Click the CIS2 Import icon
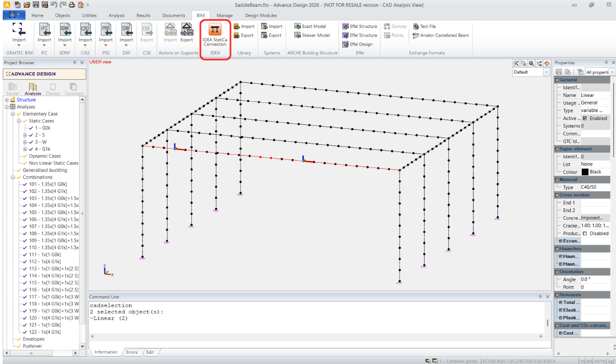This screenshot has height=364, width=616. point(85,29)
